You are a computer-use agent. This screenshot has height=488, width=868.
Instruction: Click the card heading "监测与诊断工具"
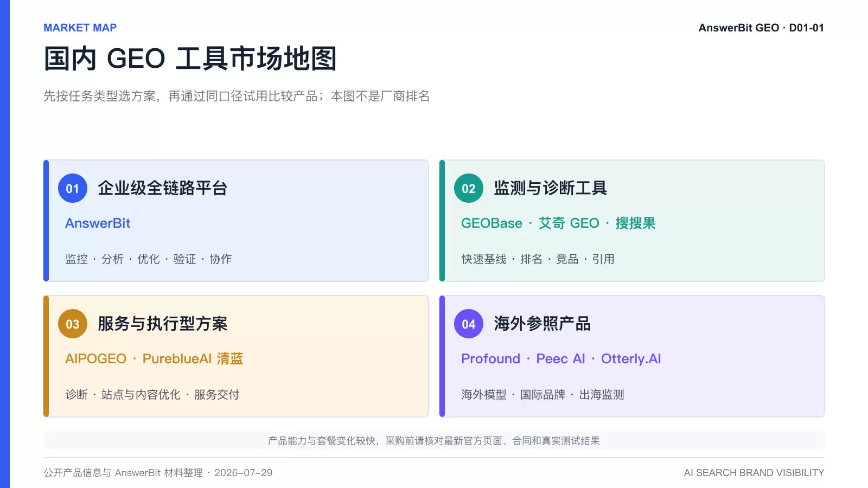click(x=550, y=188)
